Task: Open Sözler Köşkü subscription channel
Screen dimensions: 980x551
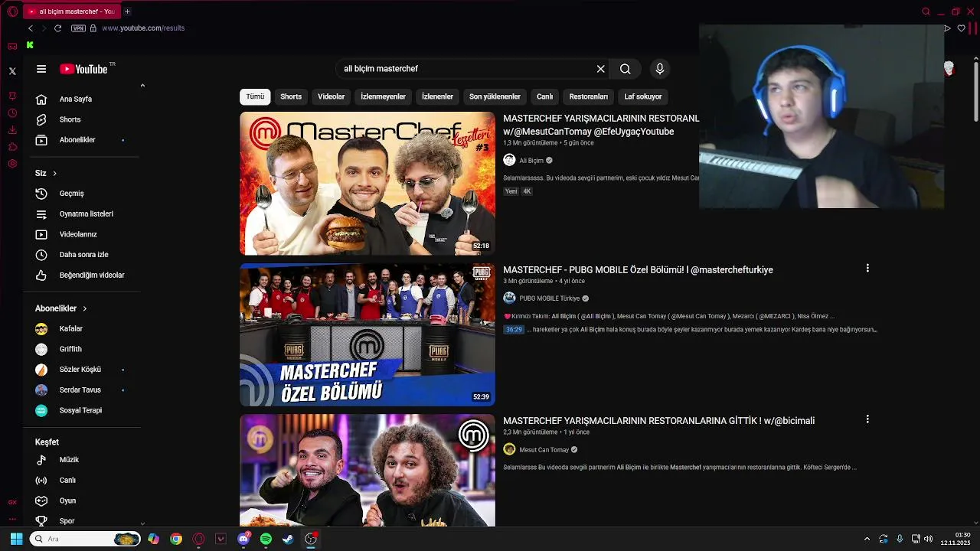Action: point(82,370)
